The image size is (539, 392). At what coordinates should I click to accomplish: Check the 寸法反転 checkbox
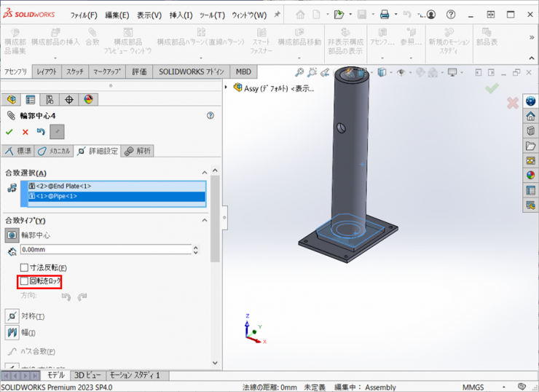click(25, 268)
